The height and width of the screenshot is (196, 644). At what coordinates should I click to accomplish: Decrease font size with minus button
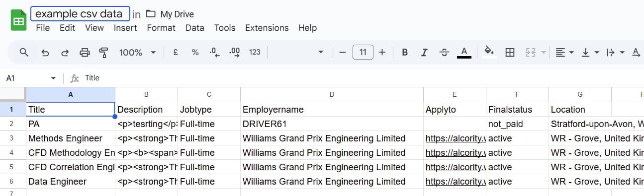click(342, 52)
